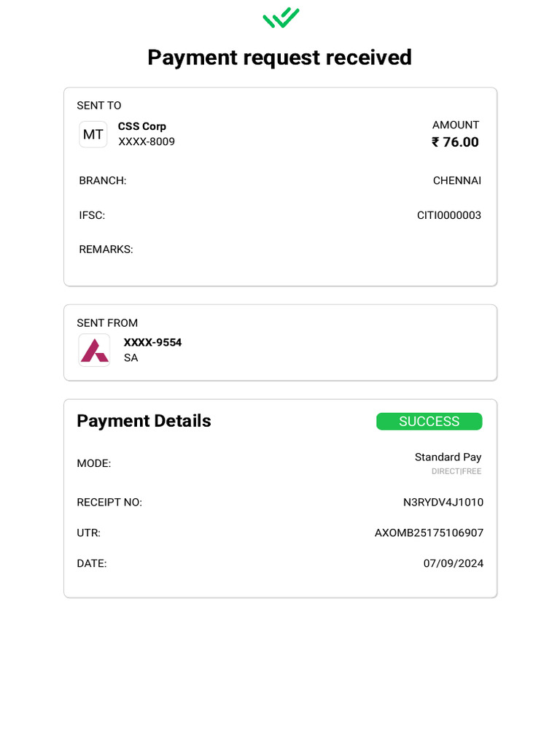The width and height of the screenshot is (560, 747).
Task: Click the Axis Bank logo icon
Action: click(95, 350)
